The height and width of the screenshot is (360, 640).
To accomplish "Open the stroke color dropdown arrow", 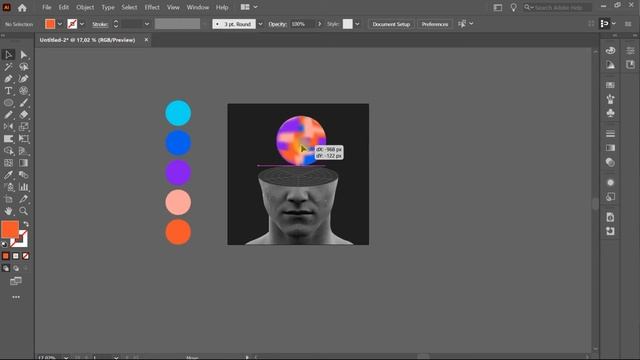I will click(x=82, y=24).
